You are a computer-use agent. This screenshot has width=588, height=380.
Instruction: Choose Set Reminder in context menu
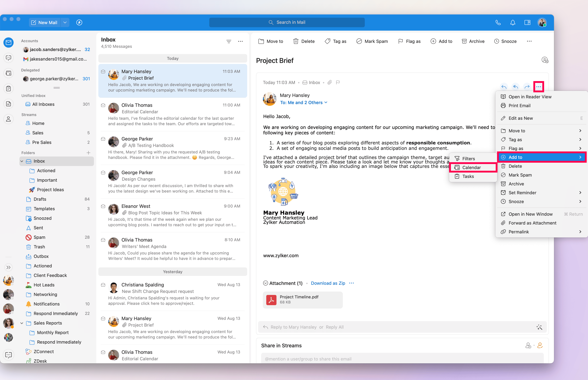pos(522,193)
